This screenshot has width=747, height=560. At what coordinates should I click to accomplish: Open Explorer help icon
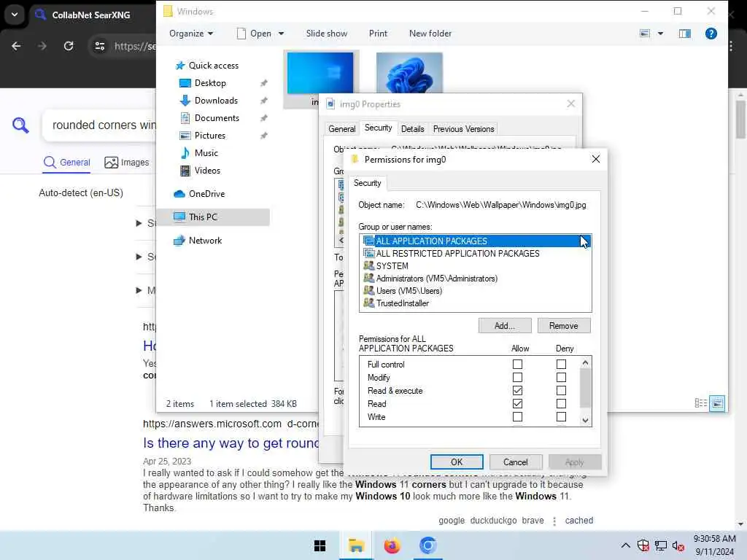711,34
